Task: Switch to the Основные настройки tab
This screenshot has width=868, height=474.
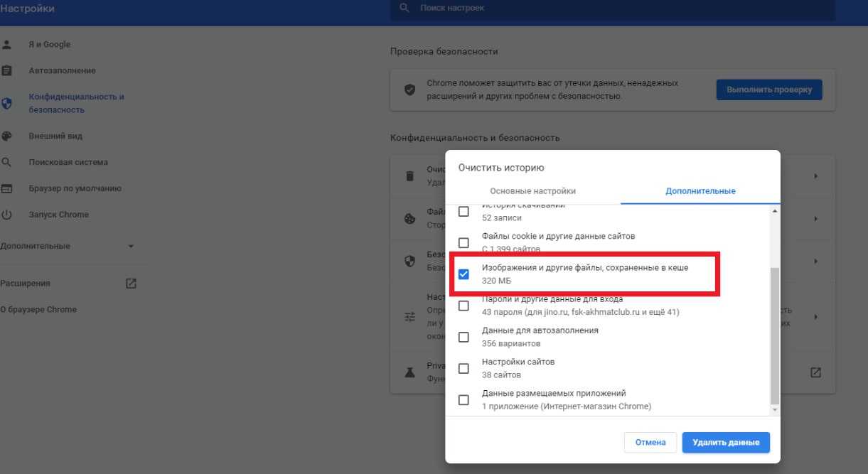Action: pyautogui.click(x=532, y=191)
